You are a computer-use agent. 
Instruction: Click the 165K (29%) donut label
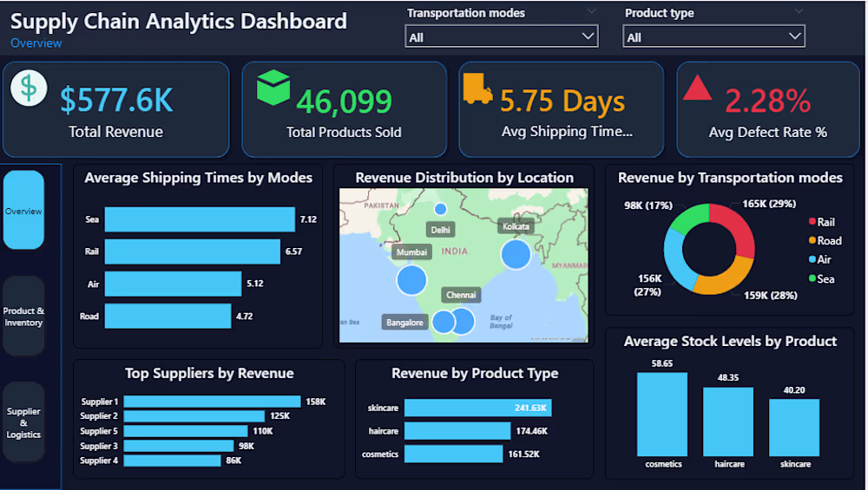coord(769,204)
